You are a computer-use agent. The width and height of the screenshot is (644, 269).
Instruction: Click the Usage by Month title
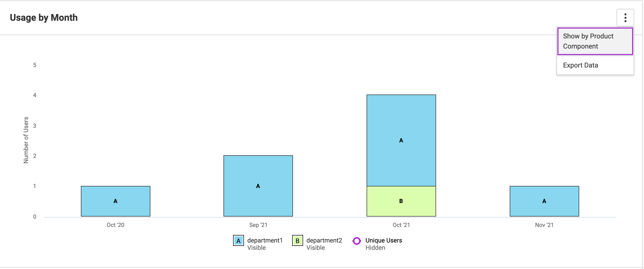[44, 18]
